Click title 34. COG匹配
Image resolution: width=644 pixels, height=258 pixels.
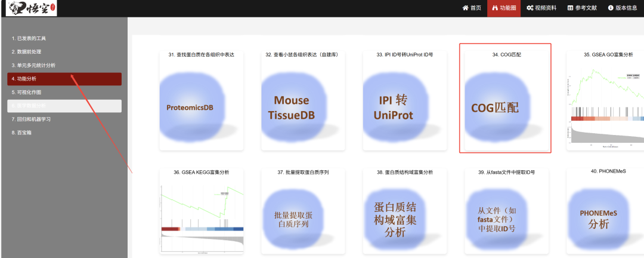point(507,55)
